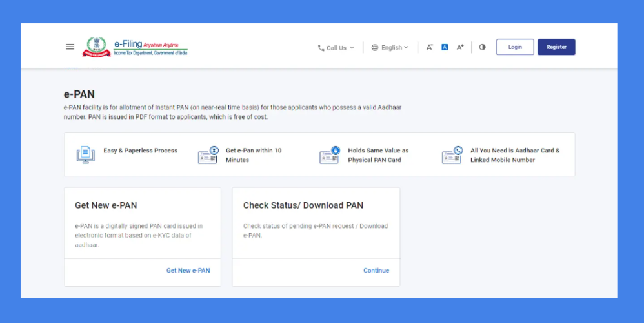Click the Easy & Paperless Process icon

coord(85,155)
